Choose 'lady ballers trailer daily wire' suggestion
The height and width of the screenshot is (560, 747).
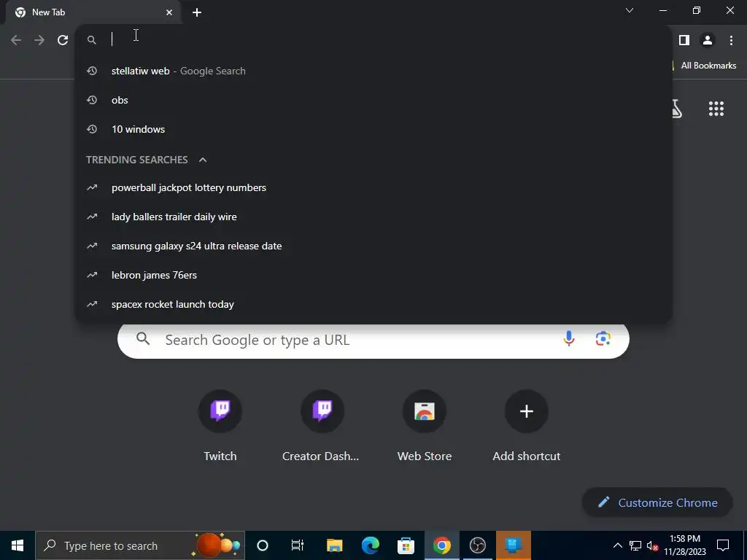click(x=374, y=217)
